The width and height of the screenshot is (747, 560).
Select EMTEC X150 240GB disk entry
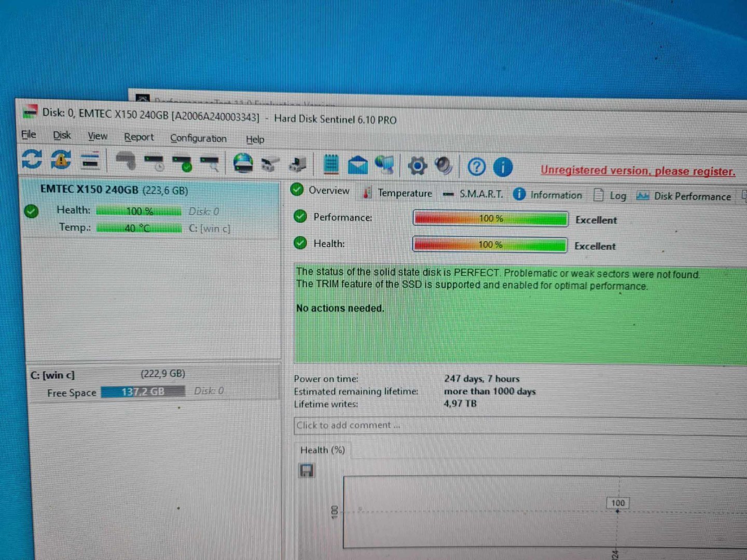tap(150, 208)
